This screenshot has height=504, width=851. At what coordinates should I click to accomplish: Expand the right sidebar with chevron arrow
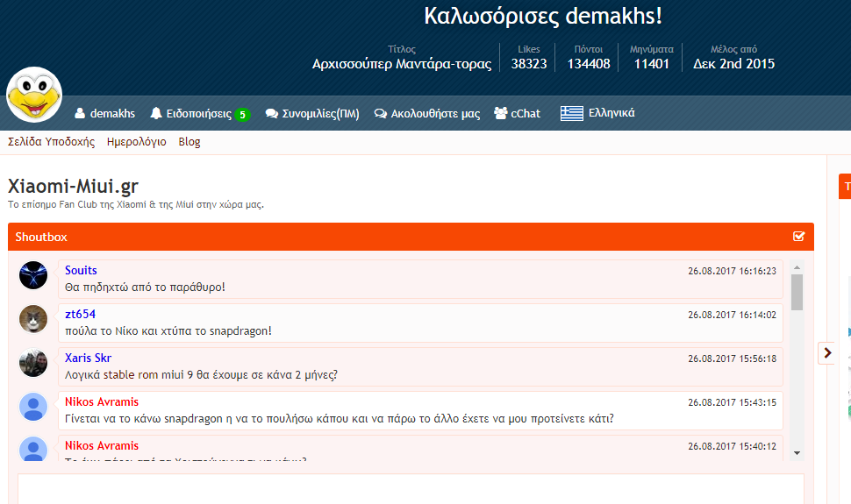827,352
